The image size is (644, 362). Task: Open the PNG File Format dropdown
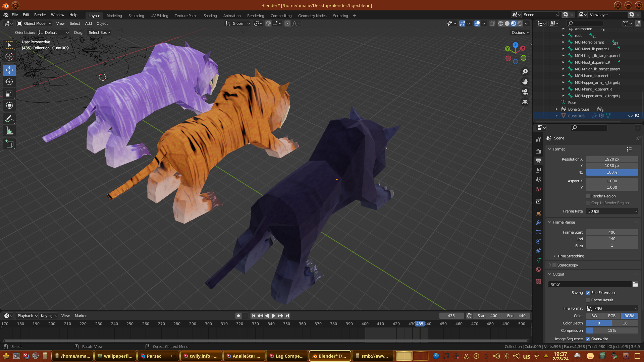[612, 308]
